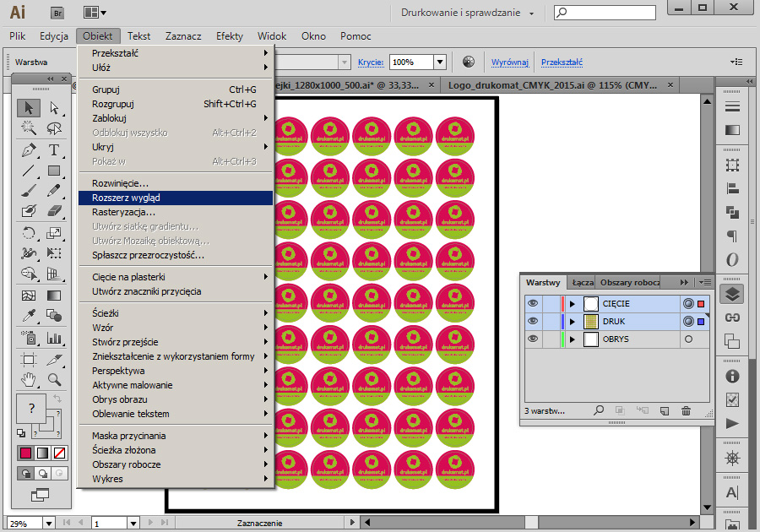Viewport: 760px width, 532px height.
Task: Open Adobe Bridge via Br icon
Action: click(x=57, y=13)
